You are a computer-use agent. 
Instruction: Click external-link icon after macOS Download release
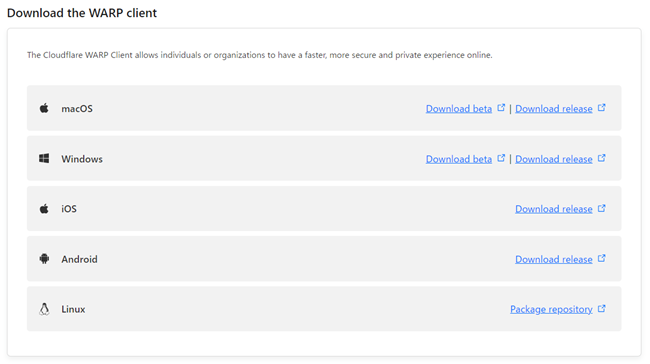click(601, 107)
